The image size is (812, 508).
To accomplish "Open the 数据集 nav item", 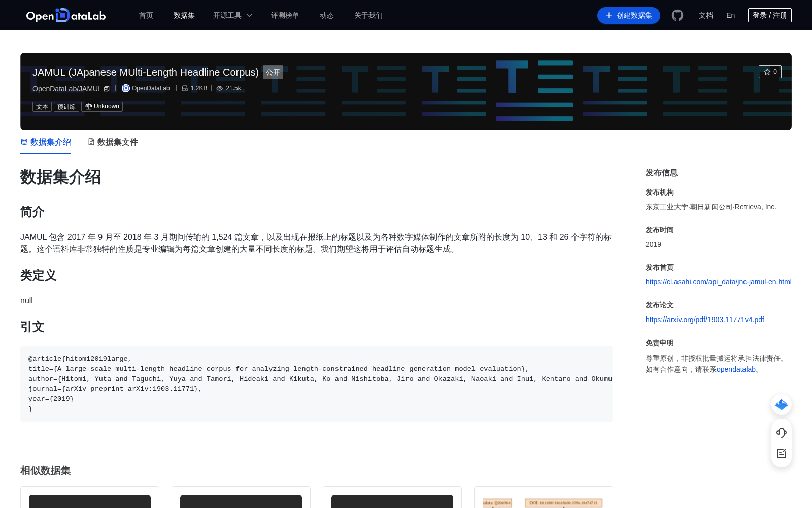I will coord(184,15).
